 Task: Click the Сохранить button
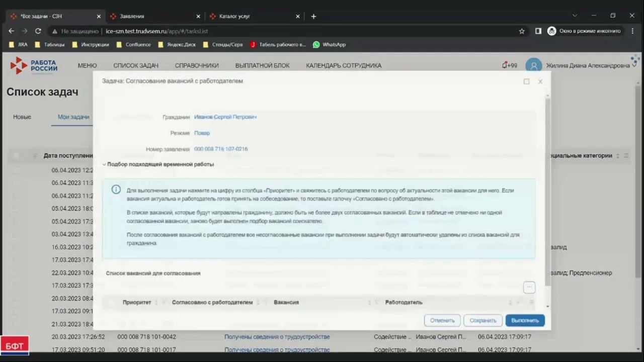click(x=483, y=320)
